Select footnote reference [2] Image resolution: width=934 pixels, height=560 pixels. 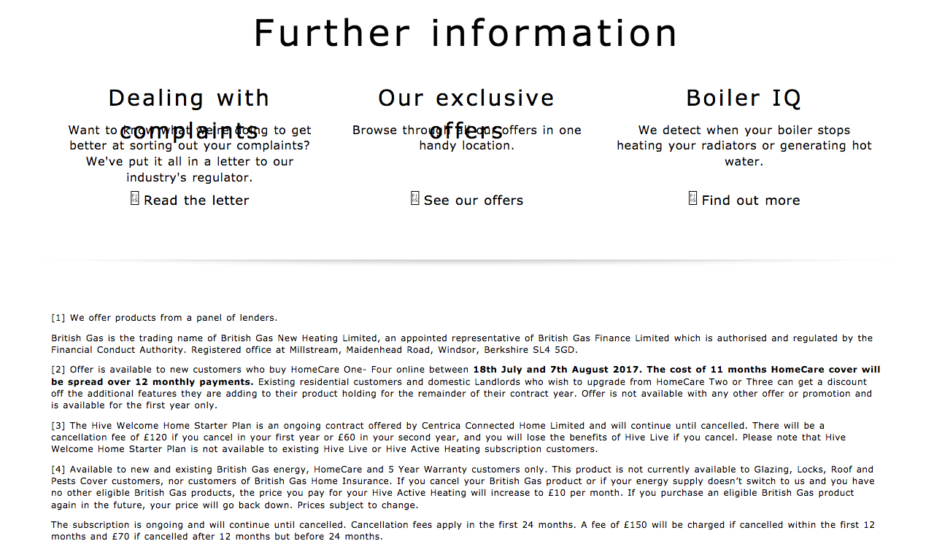[x=58, y=370]
